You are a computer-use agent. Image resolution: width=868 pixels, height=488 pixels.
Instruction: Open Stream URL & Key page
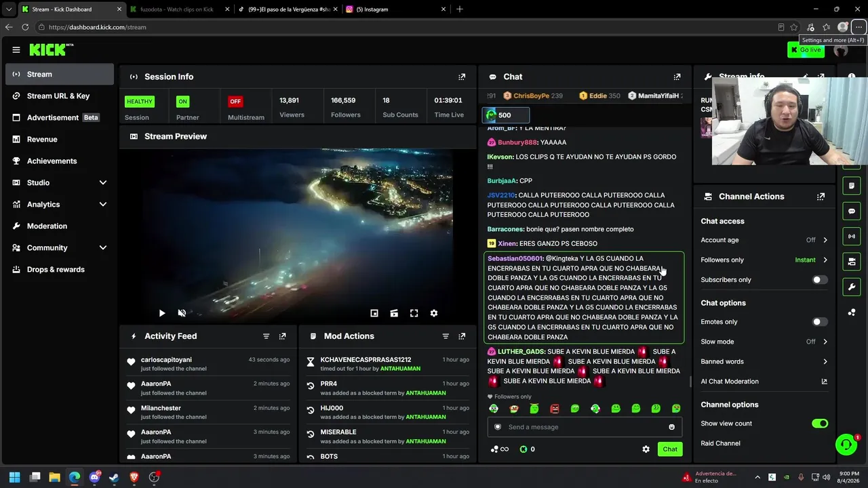pos(60,96)
